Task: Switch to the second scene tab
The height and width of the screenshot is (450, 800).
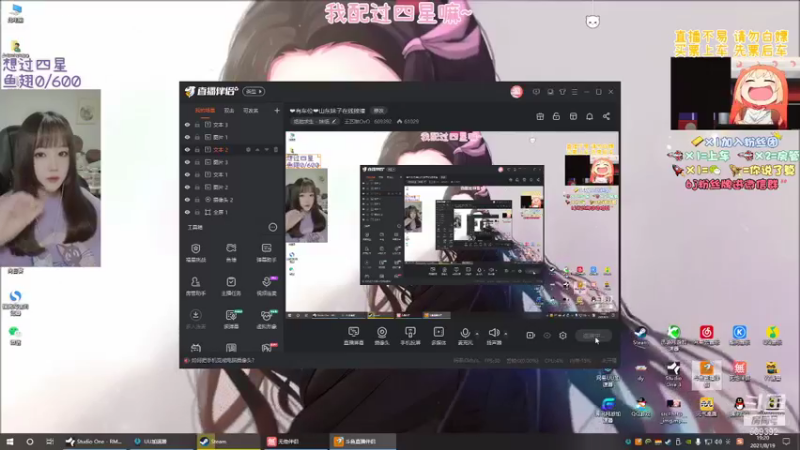Action: pyautogui.click(x=229, y=111)
